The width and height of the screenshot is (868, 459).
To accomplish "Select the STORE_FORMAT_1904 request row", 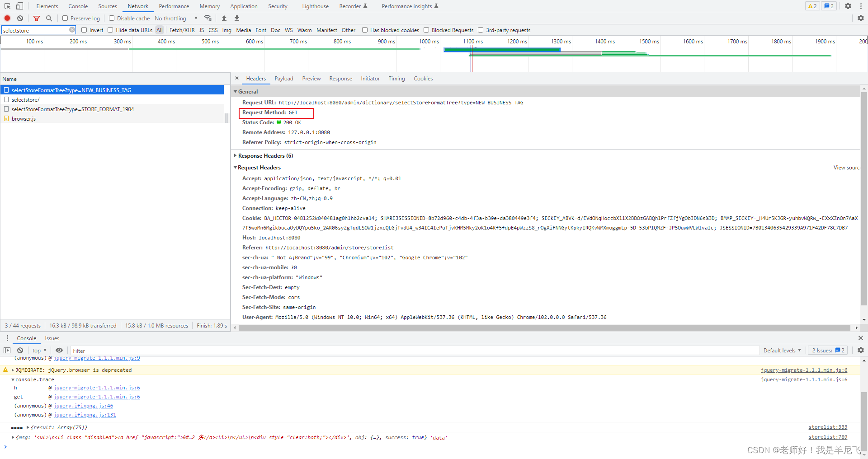I will (x=112, y=109).
